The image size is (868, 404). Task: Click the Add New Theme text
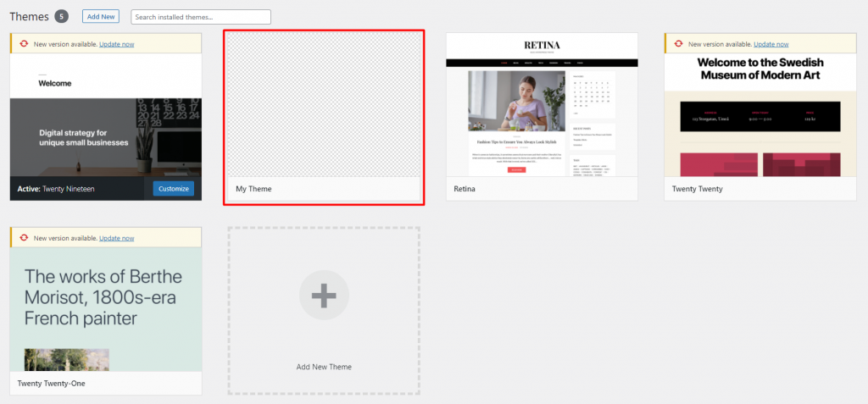(x=324, y=367)
